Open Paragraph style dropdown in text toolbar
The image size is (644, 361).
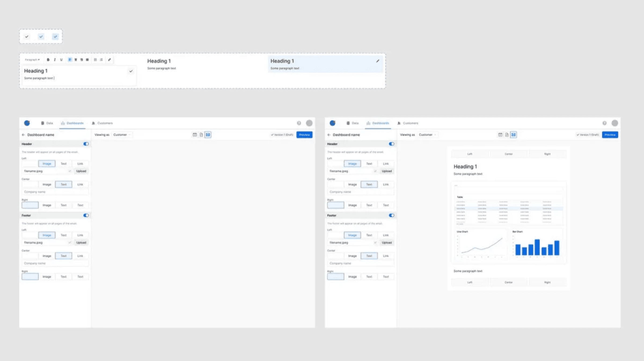pos(32,60)
